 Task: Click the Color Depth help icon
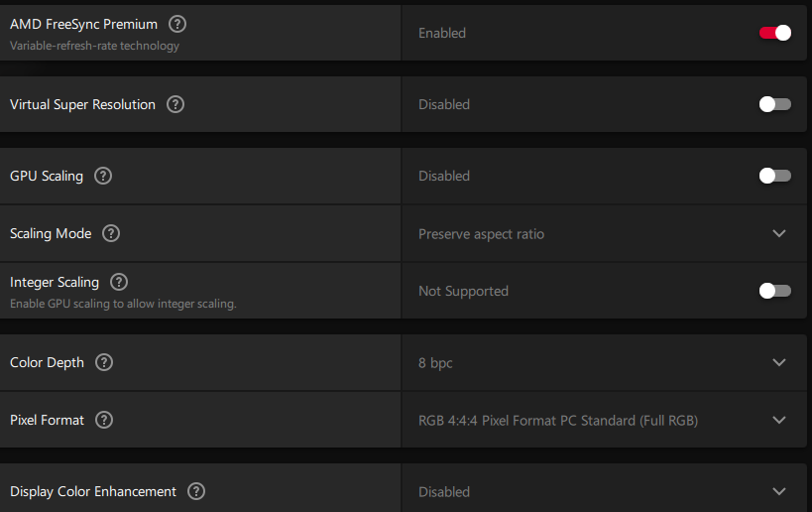tap(104, 362)
